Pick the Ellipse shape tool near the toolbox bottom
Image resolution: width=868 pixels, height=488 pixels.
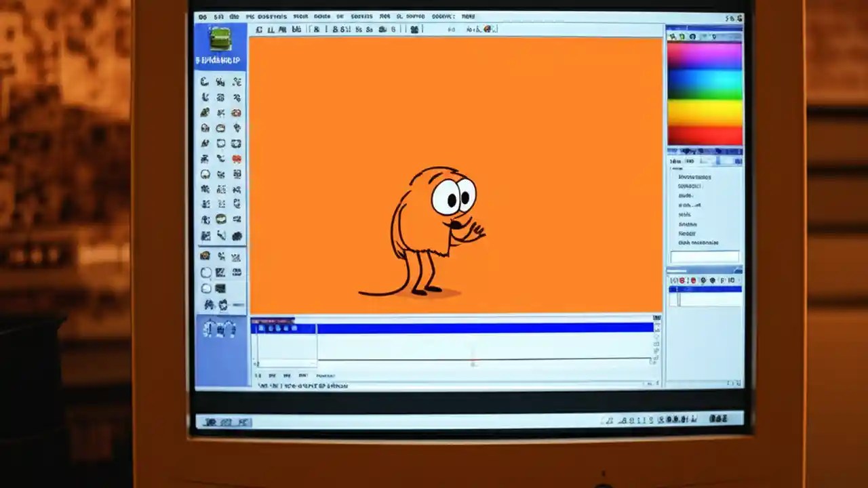(x=205, y=273)
